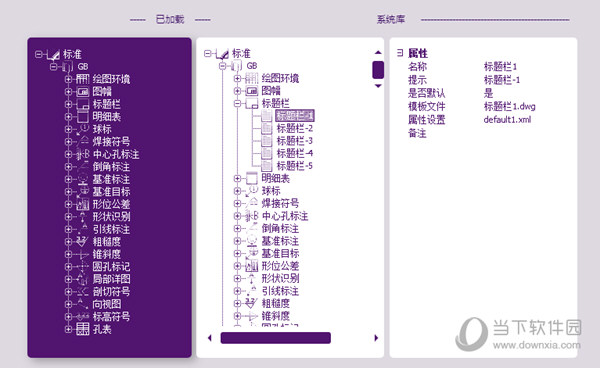Click 备注 property label
The width and height of the screenshot is (600, 368).
coord(417,133)
